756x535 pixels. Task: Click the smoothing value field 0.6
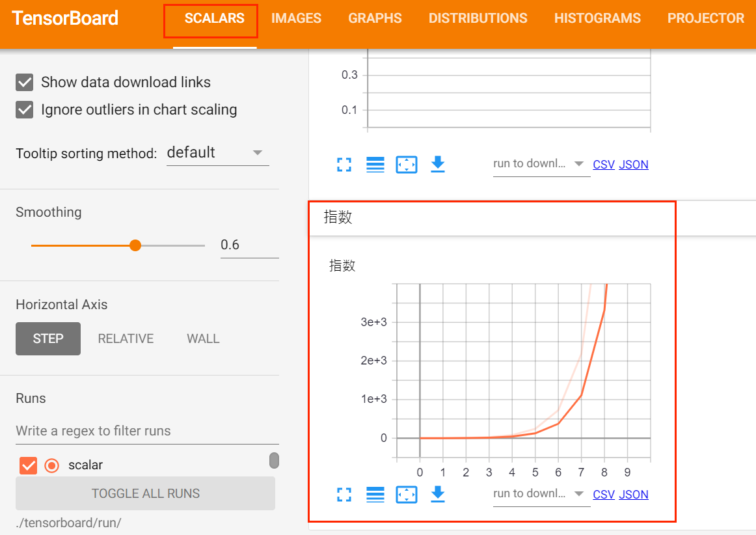pos(250,245)
